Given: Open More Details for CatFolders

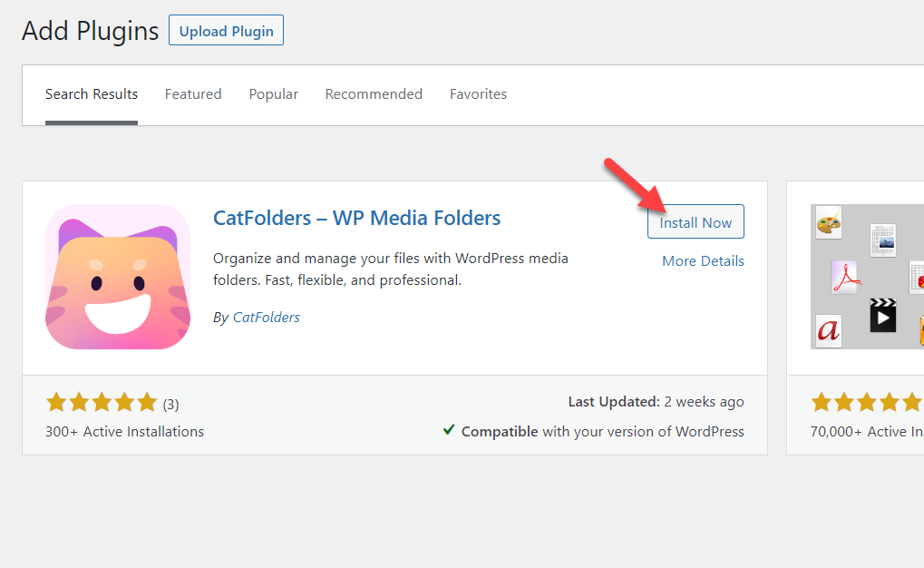Looking at the screenshot, I should (703, 260).
